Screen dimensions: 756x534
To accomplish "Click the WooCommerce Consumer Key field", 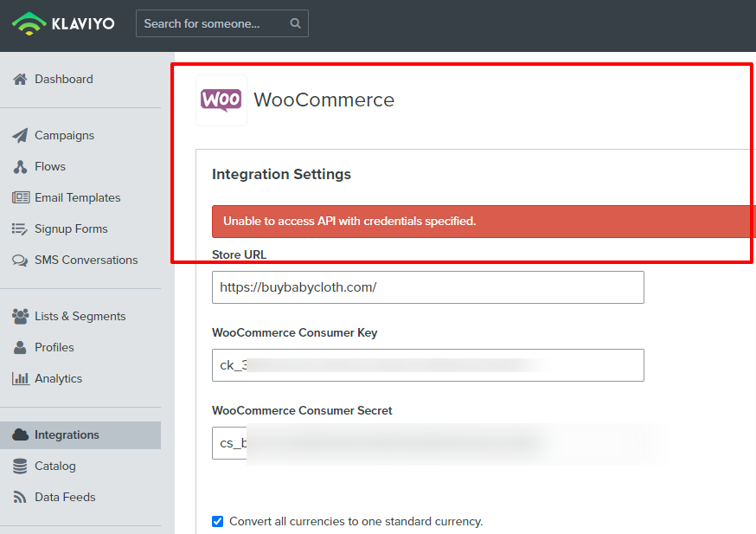I will [428, 365].
